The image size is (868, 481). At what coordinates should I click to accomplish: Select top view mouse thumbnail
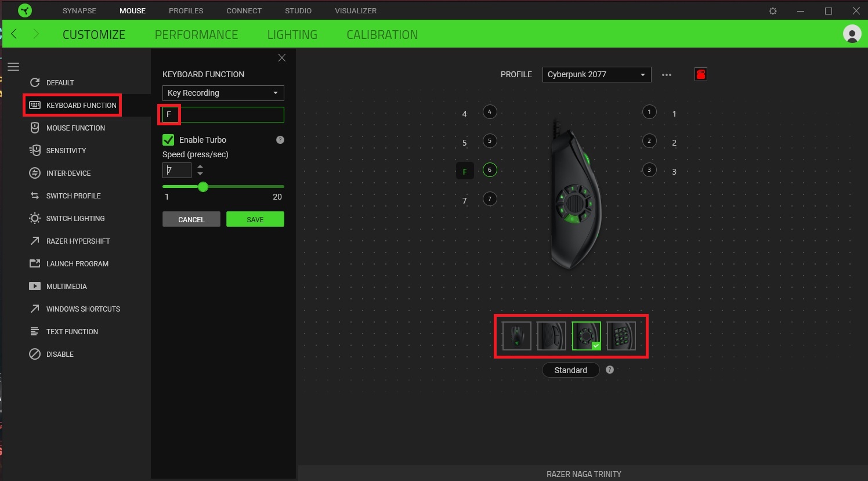pos(517,336)
